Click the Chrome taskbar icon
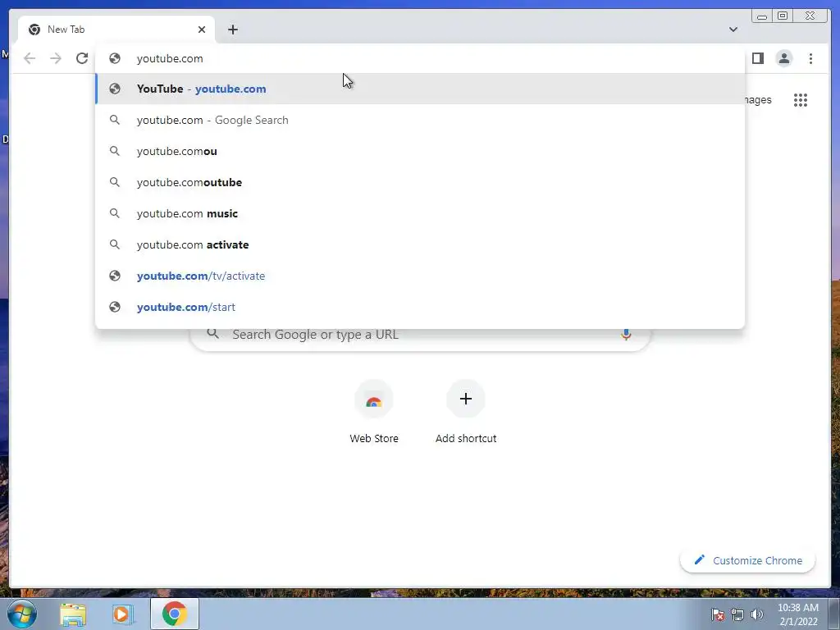This screenshot has width=840, height=630. click(174, 614)
